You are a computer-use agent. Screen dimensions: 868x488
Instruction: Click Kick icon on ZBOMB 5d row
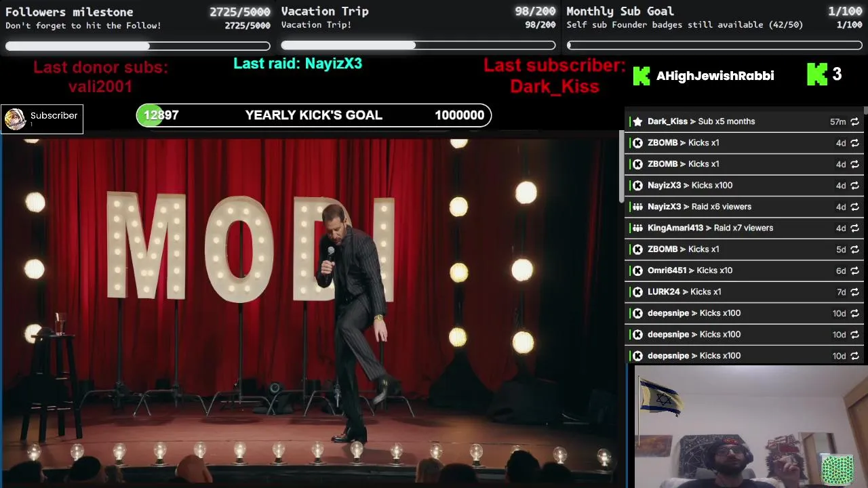(637, 249)
